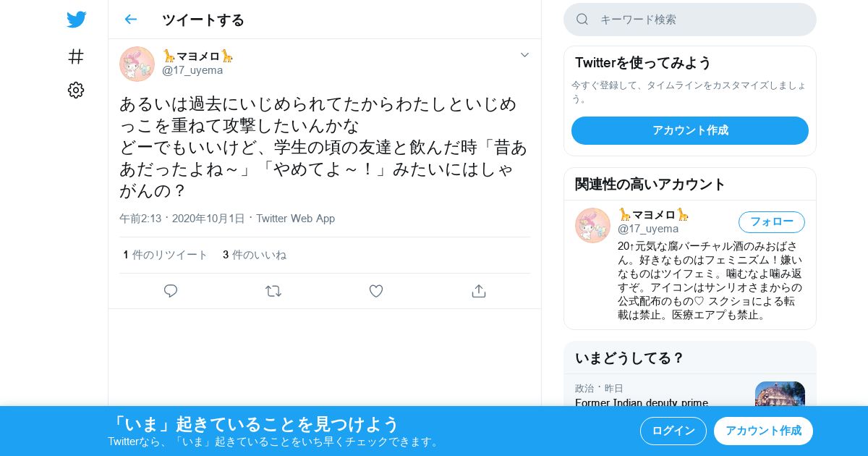Like the tweet with heart icon
This screenshot has height=456, width=868.
point(376,291)
